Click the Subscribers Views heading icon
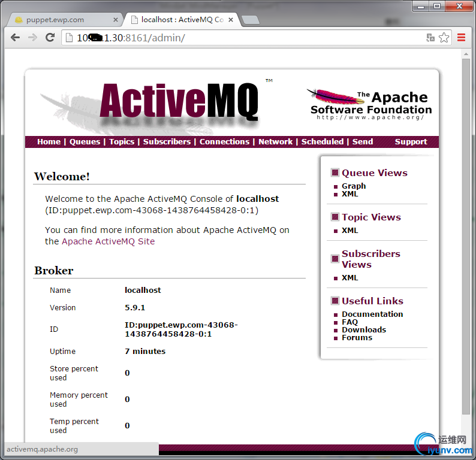 coord(335,259)
